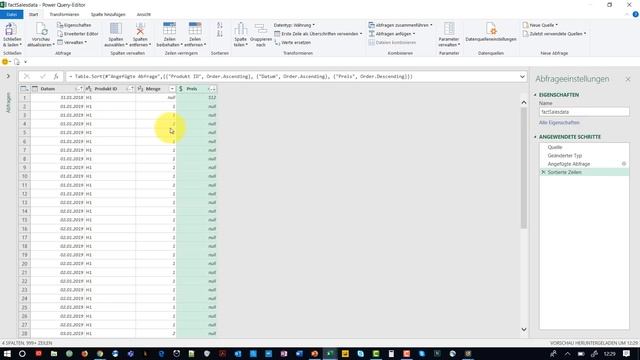Click Werte ersetzen
This screenshot has height=360, width=640.
click(292, 42)
